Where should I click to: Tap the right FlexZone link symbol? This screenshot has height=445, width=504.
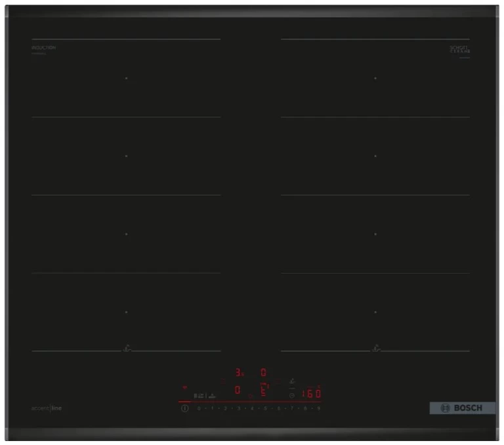coord(375,348)
